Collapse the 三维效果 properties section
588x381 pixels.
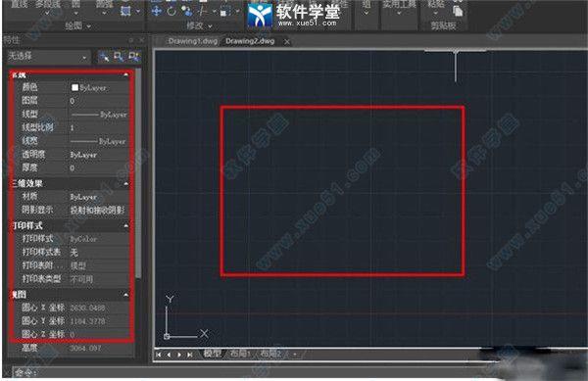[x=125, y=183]
